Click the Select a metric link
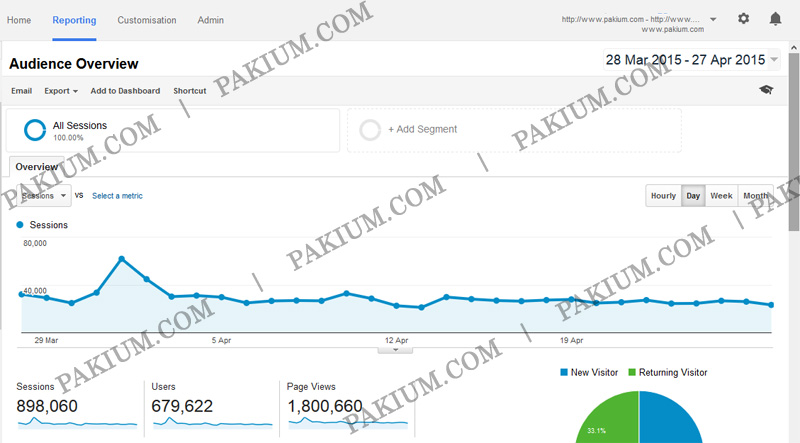 pyautogui.click(x=117, y=196)
